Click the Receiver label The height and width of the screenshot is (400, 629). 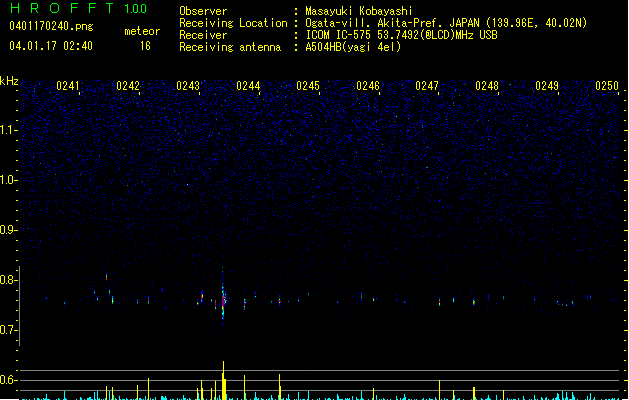(203, 35)
